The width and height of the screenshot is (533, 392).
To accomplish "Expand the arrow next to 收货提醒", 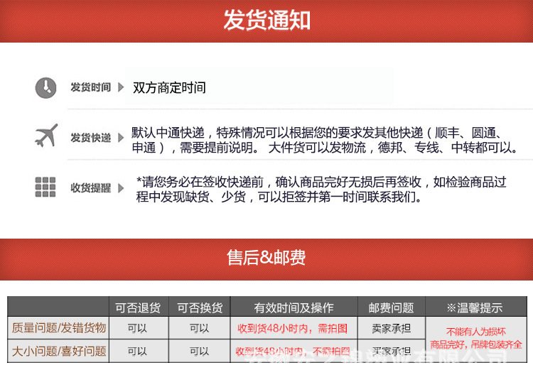I will pyautogui.click(x=120, y=188).
